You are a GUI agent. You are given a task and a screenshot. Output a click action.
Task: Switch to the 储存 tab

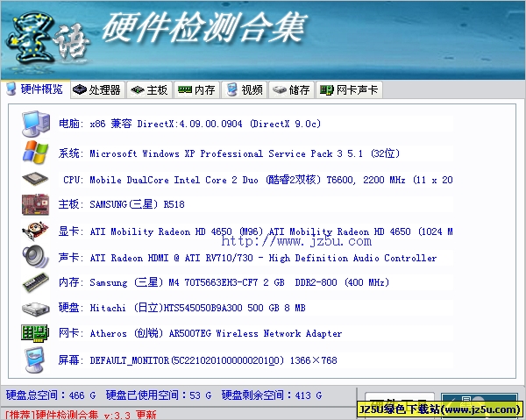click(292, 90)
